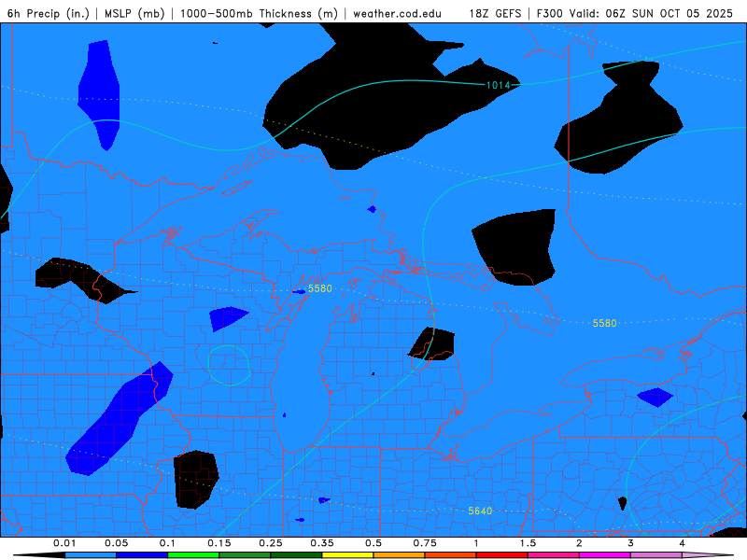Image resolution: width=747 pixels, height=560 pixels.
Task: Click the 0.25 legend value
Action: coord(271,543)
